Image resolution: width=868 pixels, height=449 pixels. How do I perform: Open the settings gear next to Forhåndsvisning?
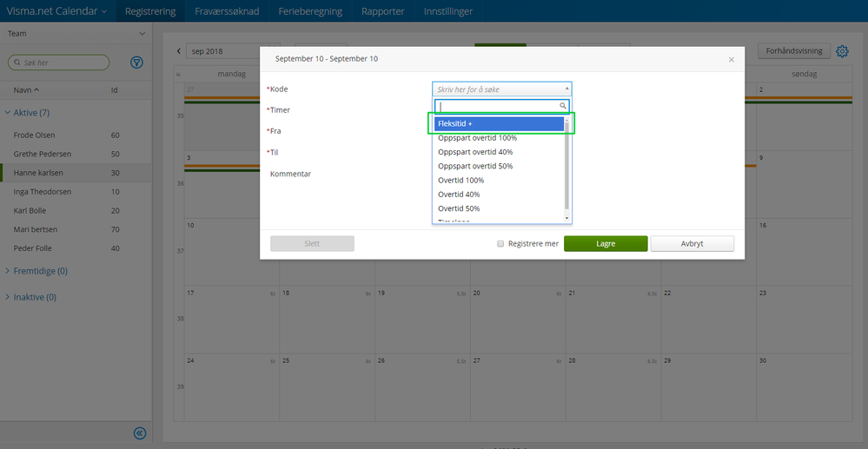(842, 51)
